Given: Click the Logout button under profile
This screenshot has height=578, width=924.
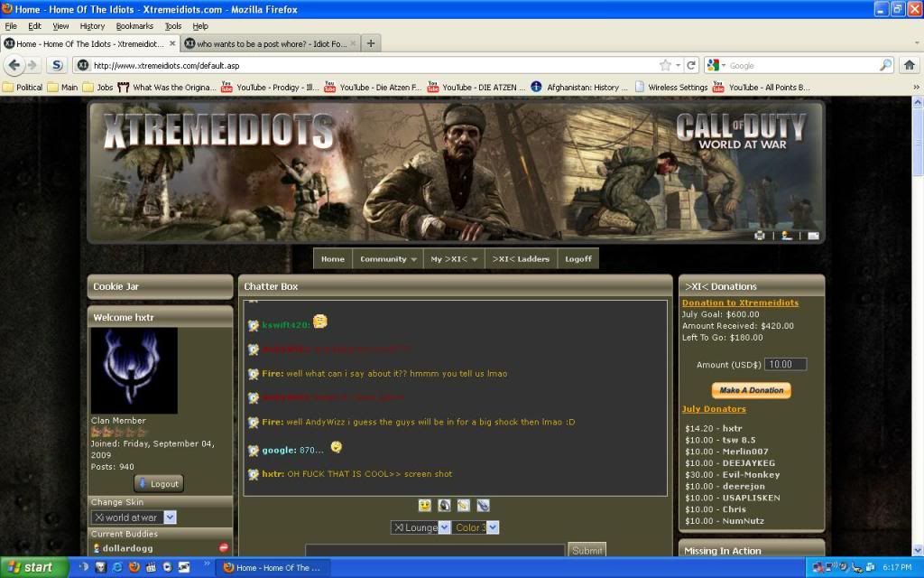Looking at the screenshot, I should [x=159, y=483].
